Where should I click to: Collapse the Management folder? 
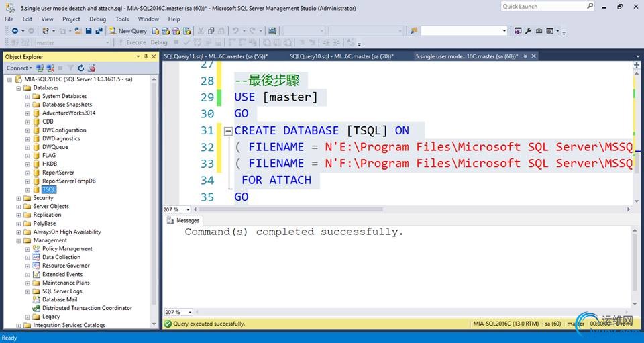[x=19, y=241]
